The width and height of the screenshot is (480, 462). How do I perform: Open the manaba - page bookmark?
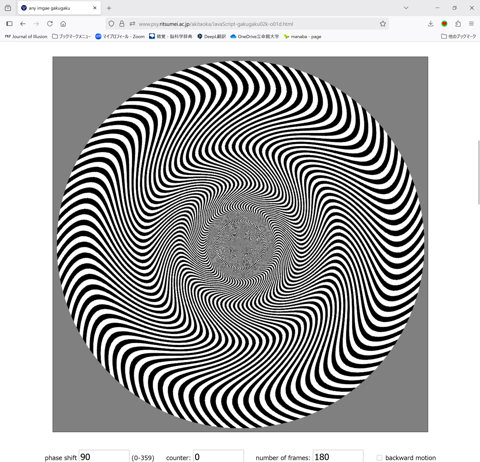pyautogui.click(x=303, y=36)
